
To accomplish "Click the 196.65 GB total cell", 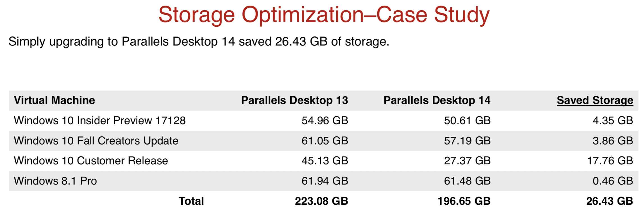I will 464,201.
